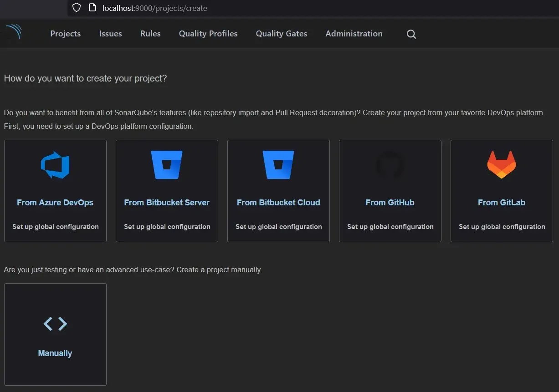
Task: Click 'Are you just testing' manual creation text
Action: [x=133, y=270]
